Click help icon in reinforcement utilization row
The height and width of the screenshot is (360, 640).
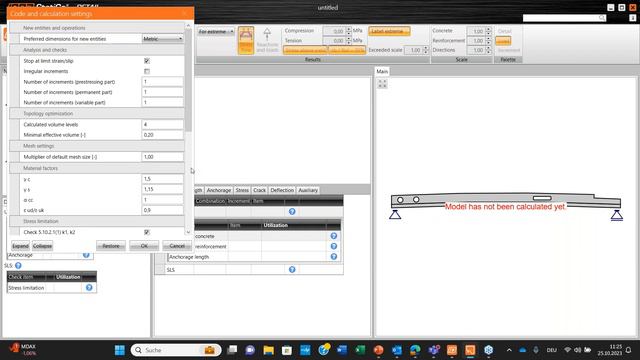tap(333, 246)
